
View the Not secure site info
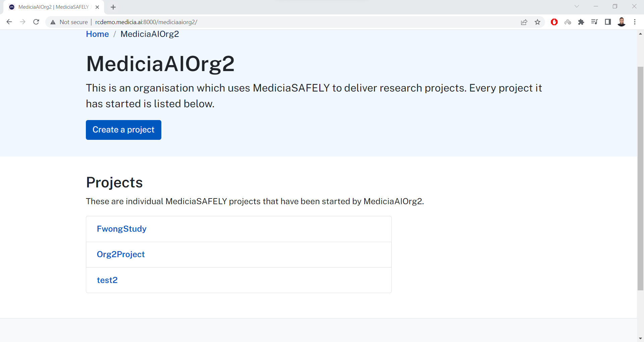tap(69, 22)
